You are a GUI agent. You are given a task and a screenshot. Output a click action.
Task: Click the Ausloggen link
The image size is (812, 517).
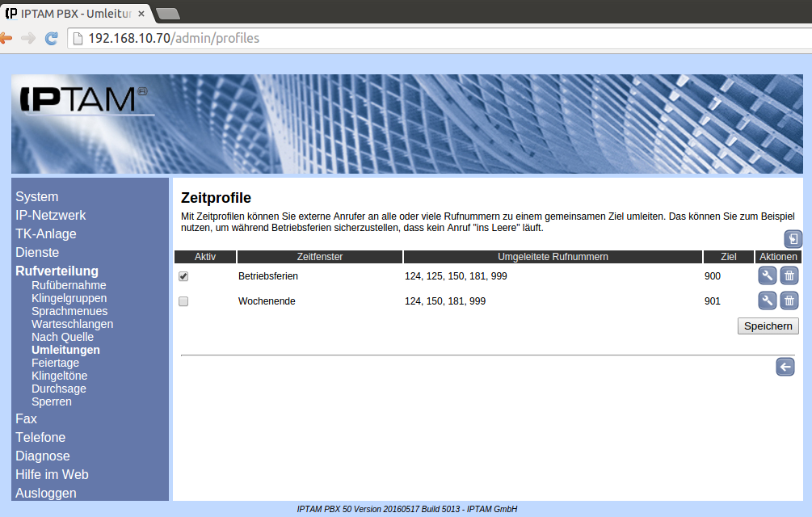click(46, 493)
